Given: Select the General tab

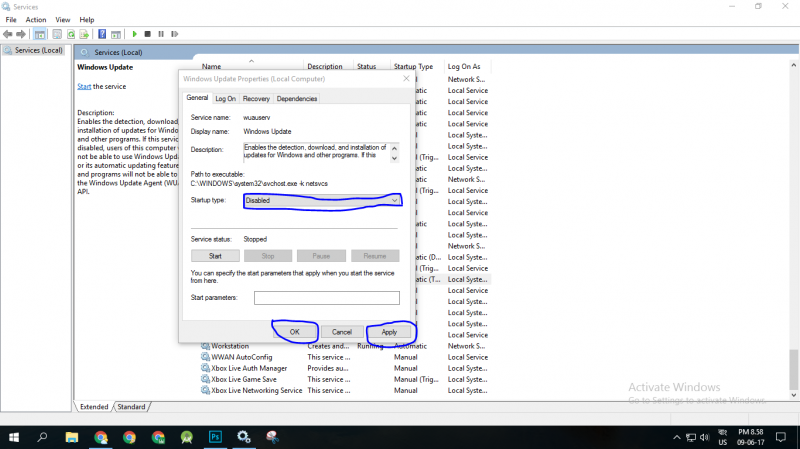Looking at the screenshot, I should pos(197,98).
